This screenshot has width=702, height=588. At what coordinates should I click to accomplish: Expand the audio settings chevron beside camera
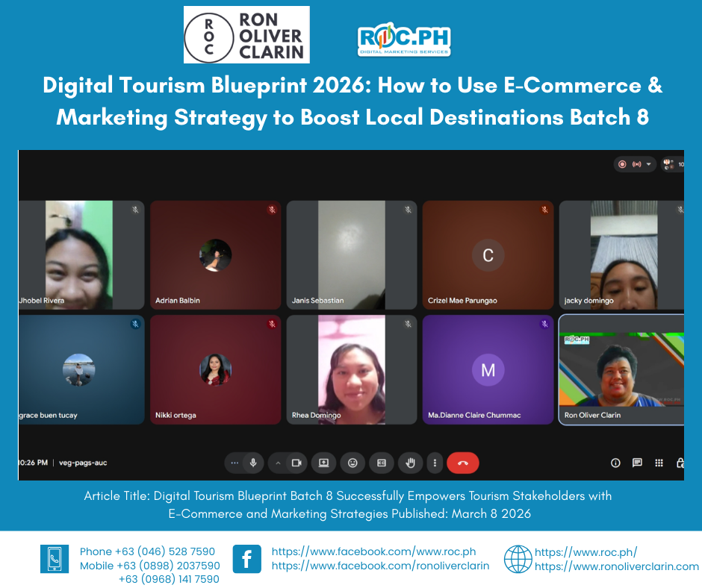[x=278, y=463]
